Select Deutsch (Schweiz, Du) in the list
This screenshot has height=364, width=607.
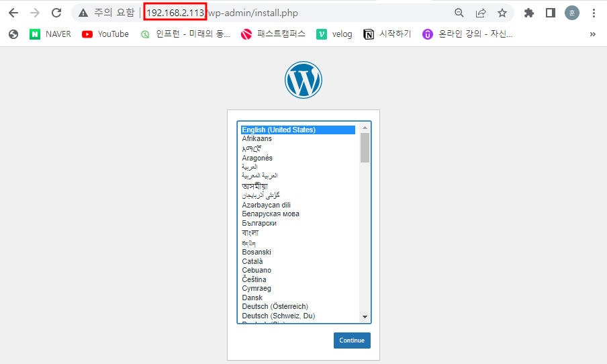pyautogui.click(x=298, y=316)
